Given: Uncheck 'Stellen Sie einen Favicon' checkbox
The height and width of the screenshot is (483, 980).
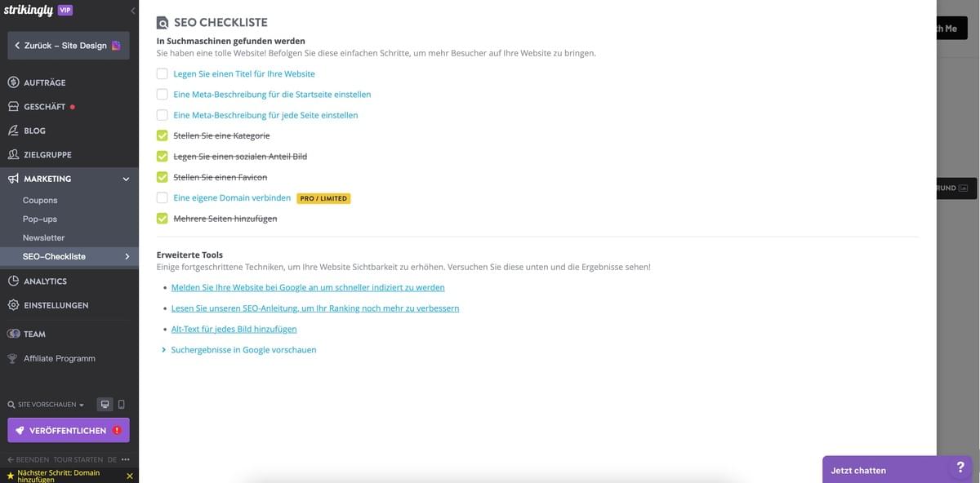Looking at the screenshot, I should pos(163,177).
